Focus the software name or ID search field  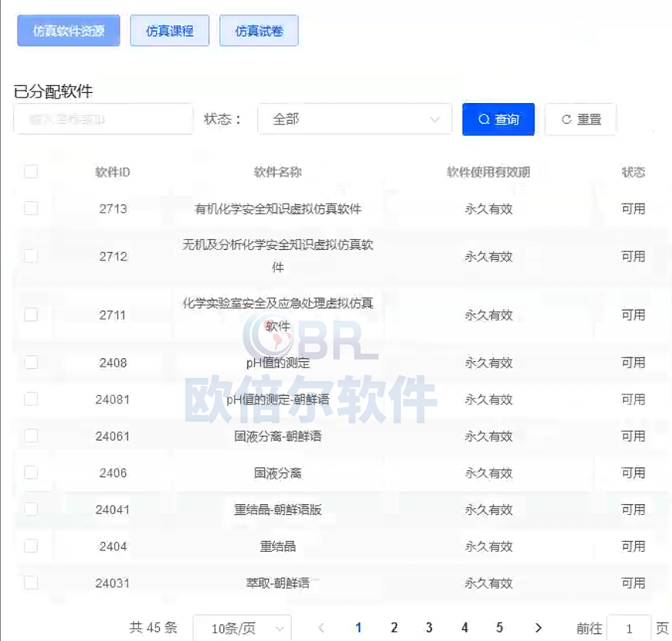tap(104, 119)
